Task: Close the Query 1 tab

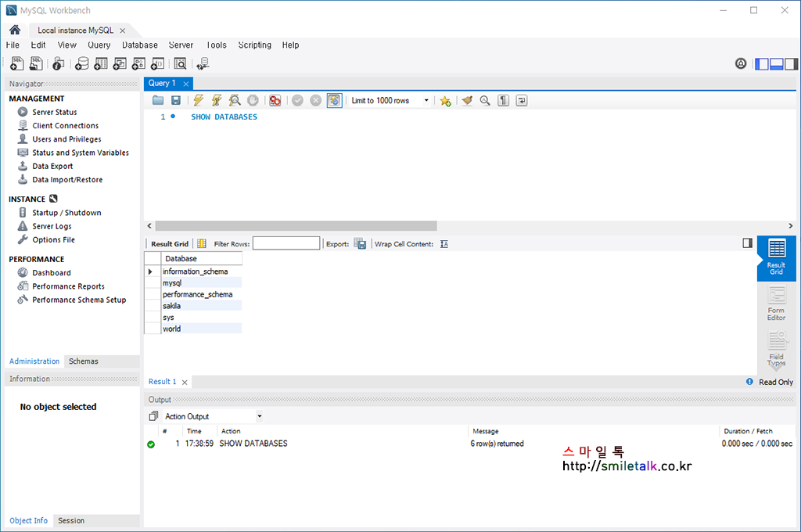Action: pos(186,84)
